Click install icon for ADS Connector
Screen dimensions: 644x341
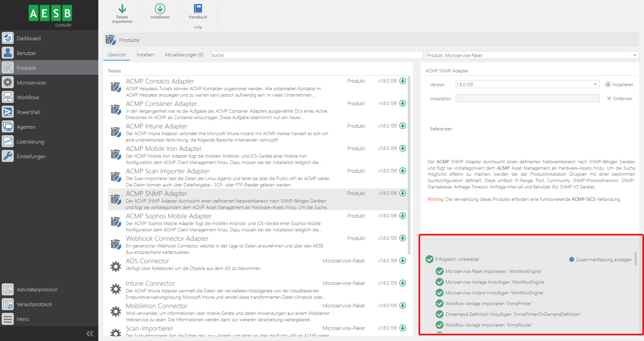[403, 261]
